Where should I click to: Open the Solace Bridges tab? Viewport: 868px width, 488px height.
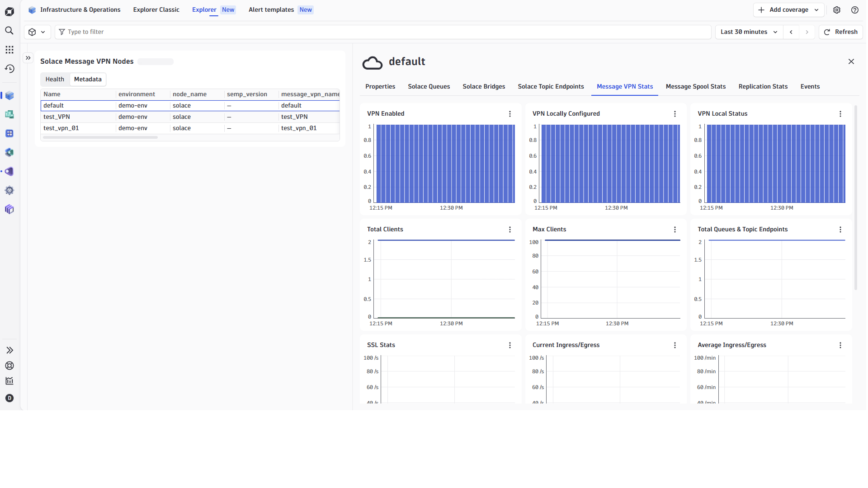point(484,87)
